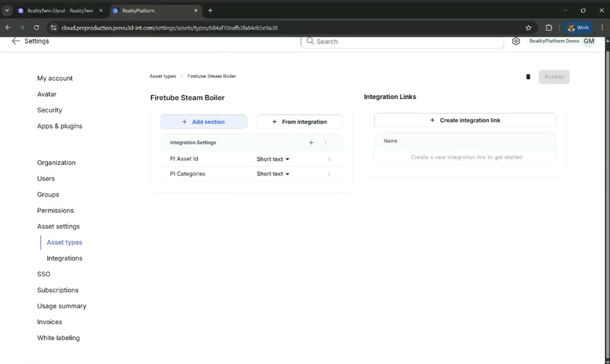Expand Short text dropdown for PI Asset Id

point(273,159)
